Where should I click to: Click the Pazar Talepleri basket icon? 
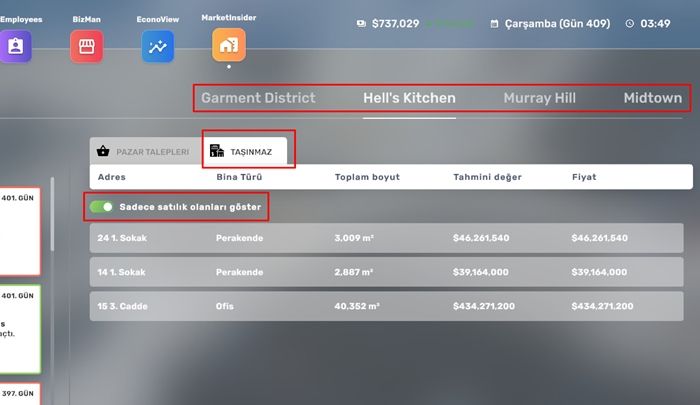pyautogui.click(x=103, y=151)
